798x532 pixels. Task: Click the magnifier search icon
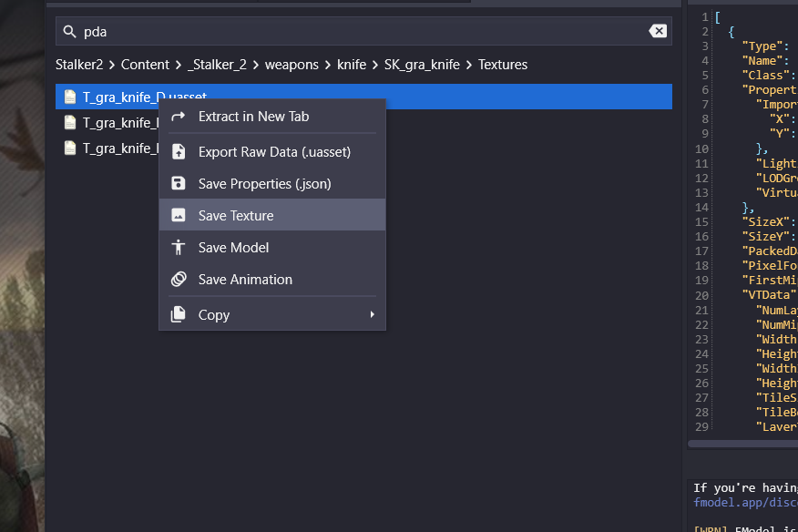pos(69,32)
